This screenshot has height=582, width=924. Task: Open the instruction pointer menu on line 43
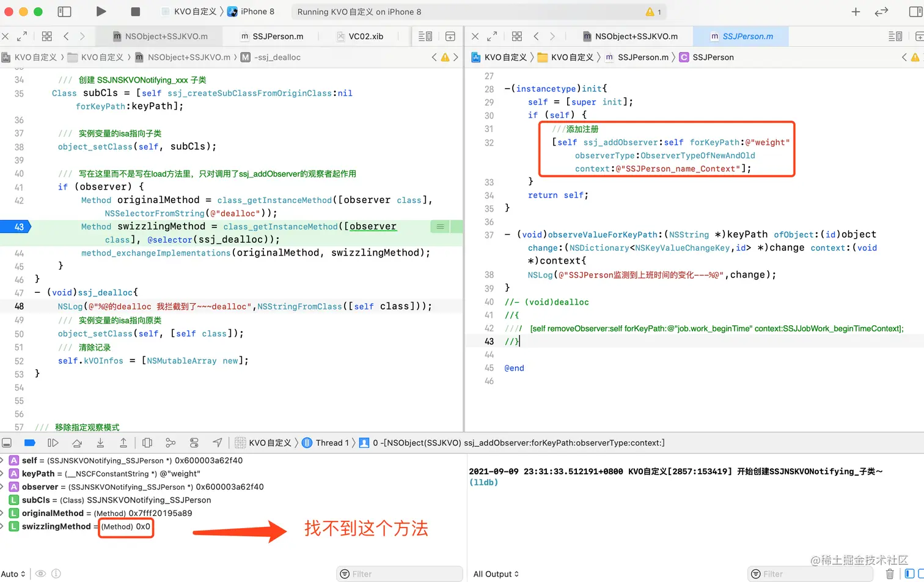tap(440, 226)
